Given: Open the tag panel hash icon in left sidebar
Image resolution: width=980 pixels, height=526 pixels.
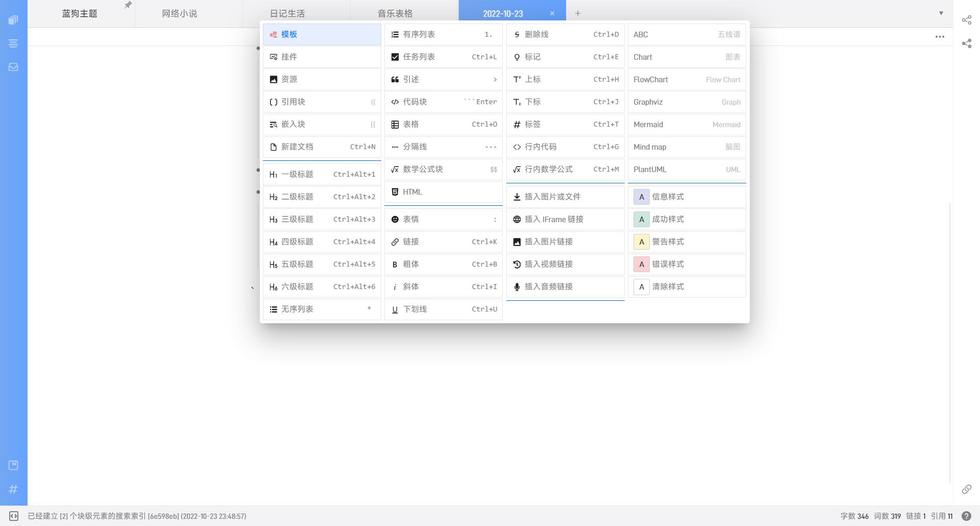Looking at the screenshot, I should pos(13,489).
